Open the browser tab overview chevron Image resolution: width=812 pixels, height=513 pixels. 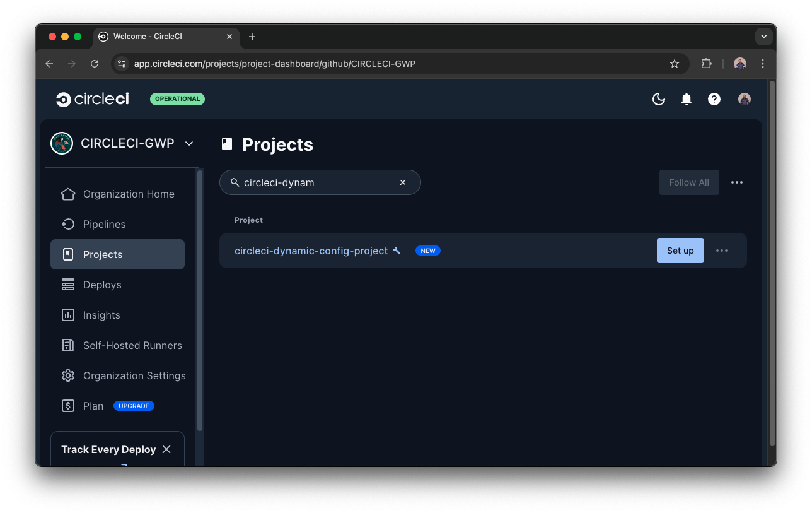(764, 36)
